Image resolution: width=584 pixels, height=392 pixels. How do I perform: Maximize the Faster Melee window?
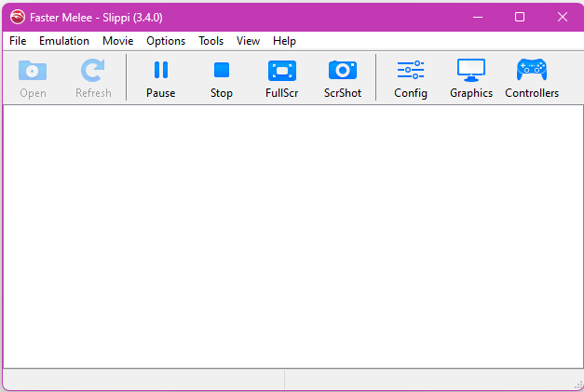pos(520,17)
